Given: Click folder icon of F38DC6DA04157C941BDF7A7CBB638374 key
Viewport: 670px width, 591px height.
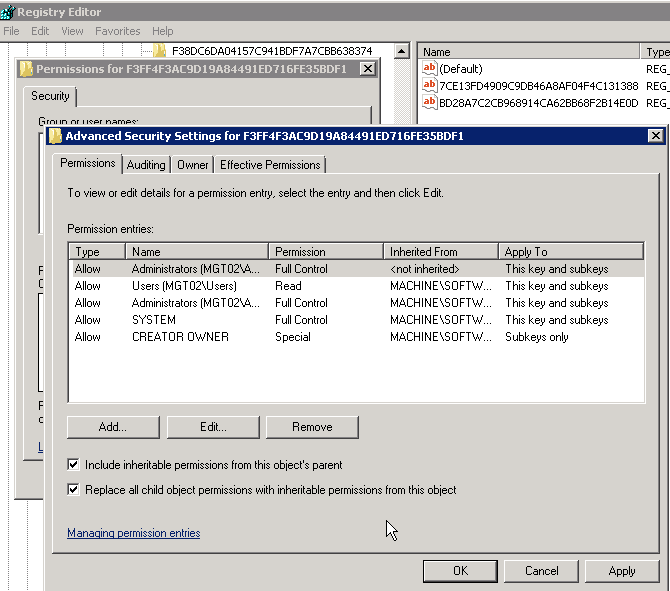Looking at the screenshot, I should pos(160,51).
